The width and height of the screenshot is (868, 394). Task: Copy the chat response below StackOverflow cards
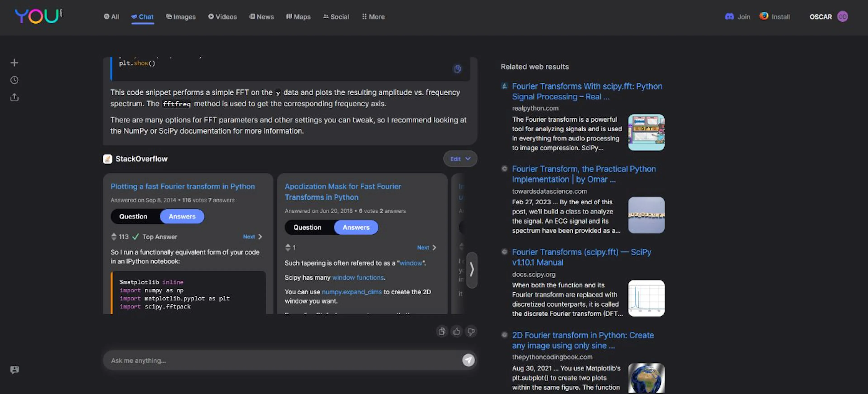coord(442,331)
